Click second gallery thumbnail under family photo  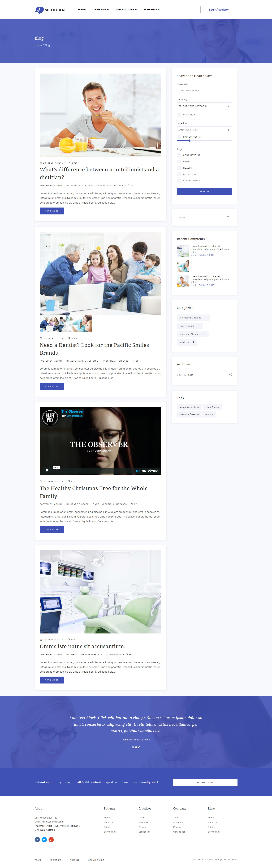pyautogui.click(x=79, y=323)
